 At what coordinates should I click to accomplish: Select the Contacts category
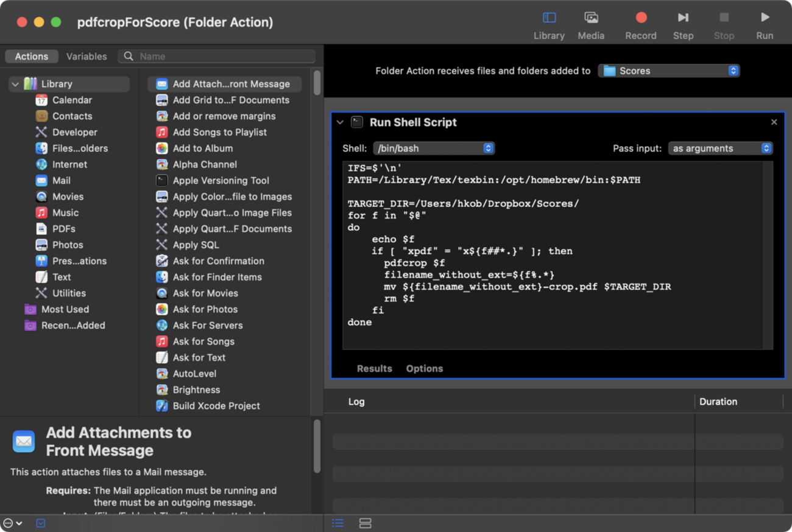pos(72,116)
